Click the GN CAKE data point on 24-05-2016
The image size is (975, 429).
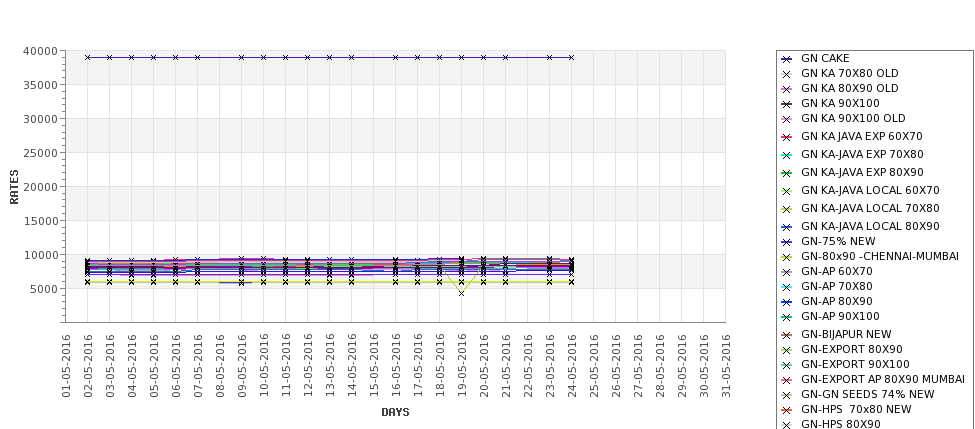pyautogui.click(x=571, y=57)
